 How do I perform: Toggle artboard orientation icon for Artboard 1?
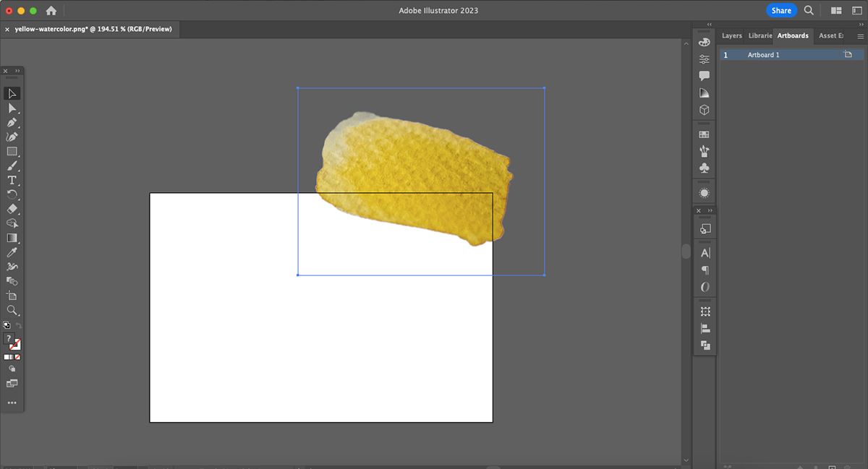847,55
